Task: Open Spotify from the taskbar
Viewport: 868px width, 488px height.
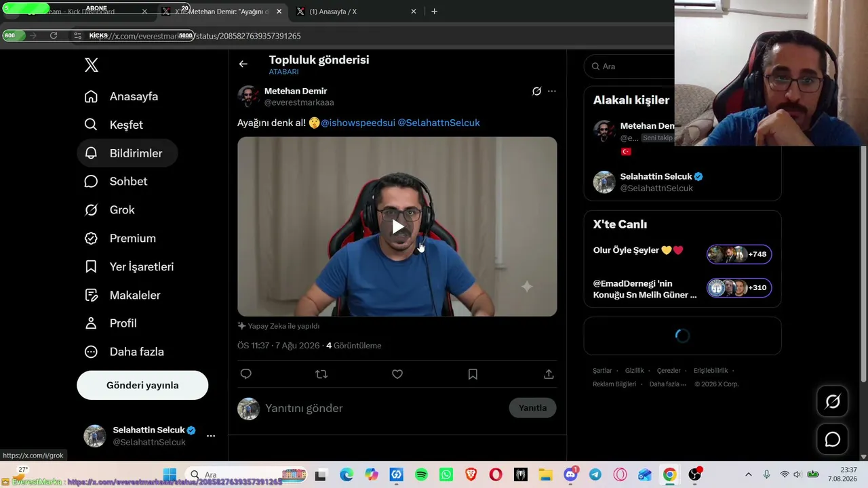Action: 421,475
